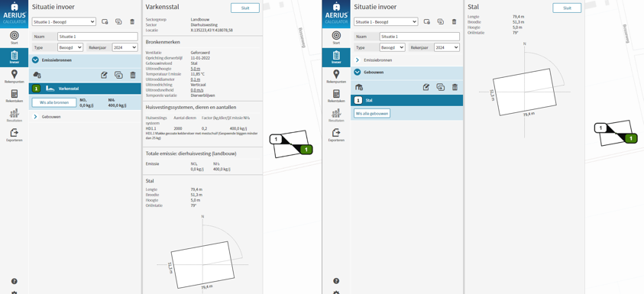Create new situation icon in right screenshot
The width and height of the screenshot is (644, 294).
tap(427, 21)
